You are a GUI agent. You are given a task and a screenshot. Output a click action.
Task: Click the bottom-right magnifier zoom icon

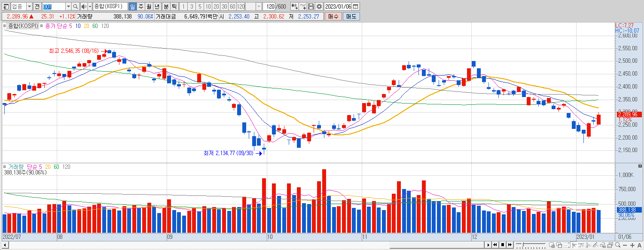pos(617,245)
